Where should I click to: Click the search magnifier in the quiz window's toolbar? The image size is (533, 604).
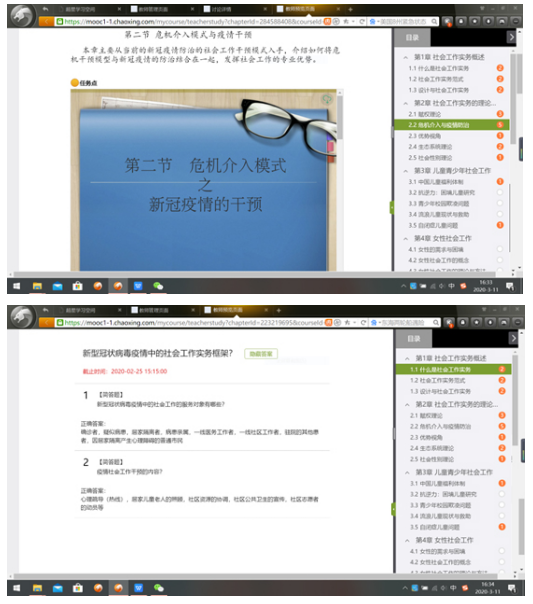[x=436, y=322]
